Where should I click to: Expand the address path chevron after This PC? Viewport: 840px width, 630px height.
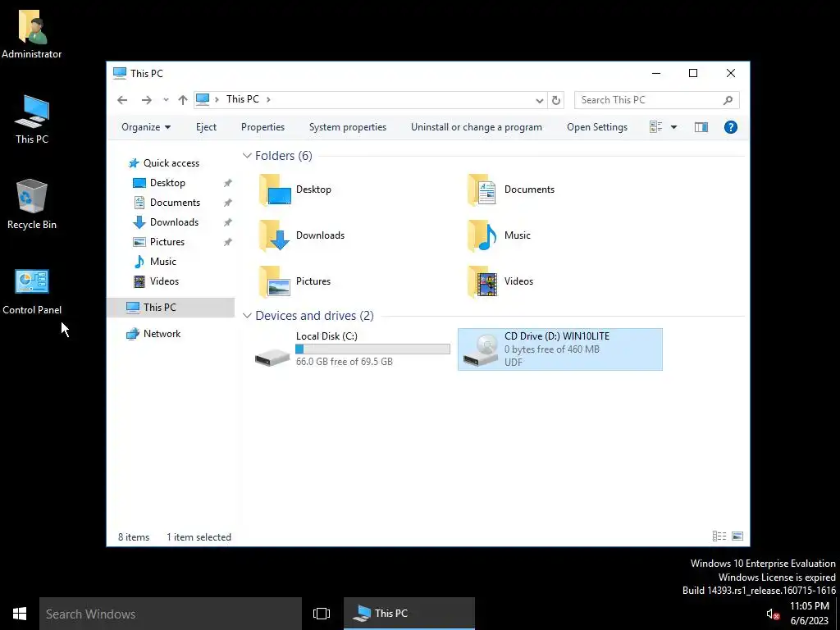[268, 99]
